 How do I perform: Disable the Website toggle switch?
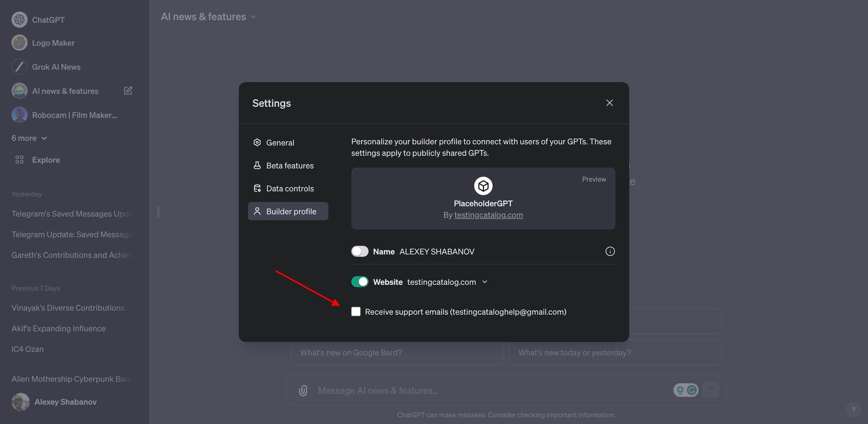(360, 282)
